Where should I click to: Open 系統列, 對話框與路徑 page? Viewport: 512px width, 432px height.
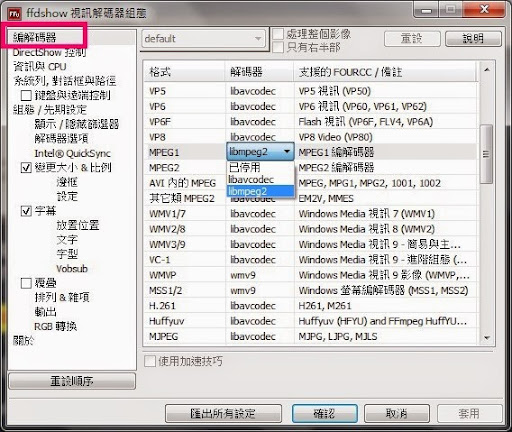click(x=65, y=81)
